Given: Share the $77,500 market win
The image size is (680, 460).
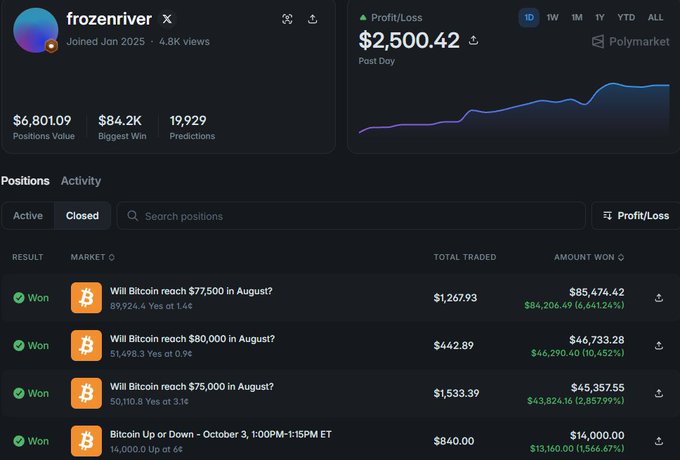Looking at the screenshot, I should click(x=659, y=298).
